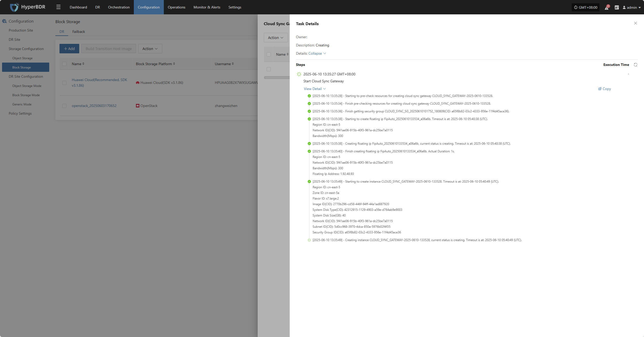Click the spinning status icon beside task timestamp
The height and width of the screenshot is (337, 644).
299,74
